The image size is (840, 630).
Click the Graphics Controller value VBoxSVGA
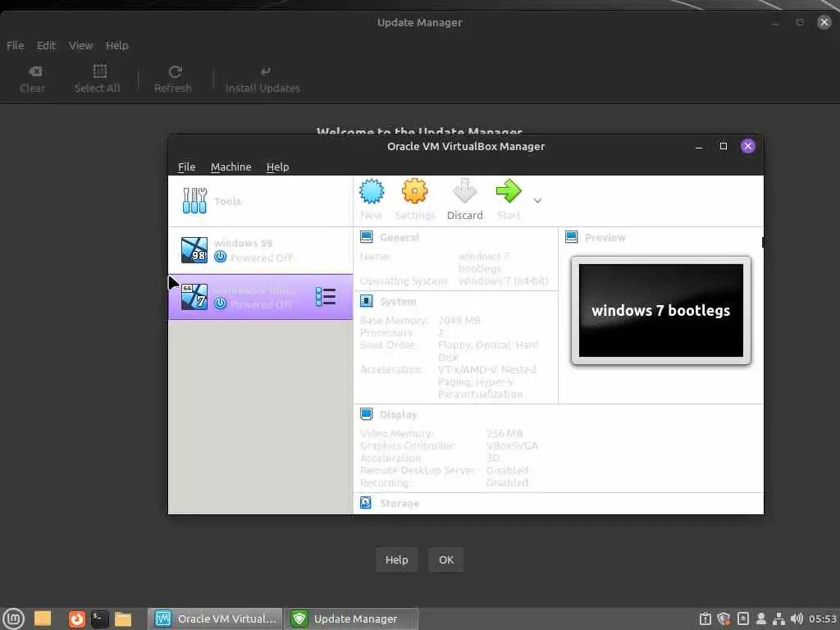coord(512,445)
